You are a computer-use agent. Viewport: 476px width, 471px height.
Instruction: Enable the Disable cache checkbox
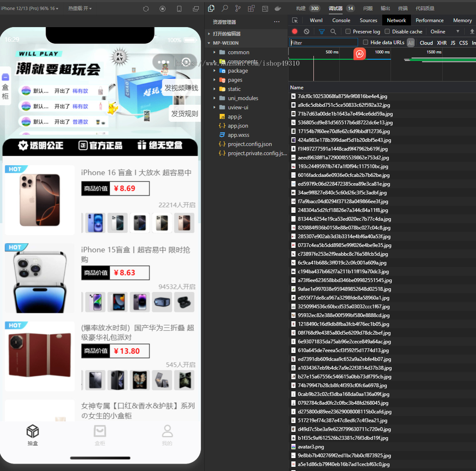pyautogui.click(x=387, y=31)
